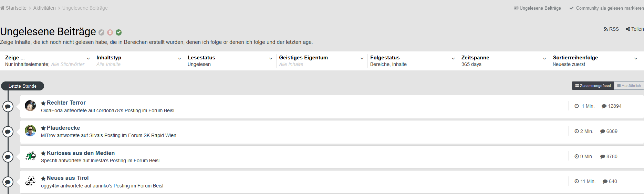644x194 pixels.
Task: Click speech bubble marker next to Rechter Terror
Action: coord(8,107)
